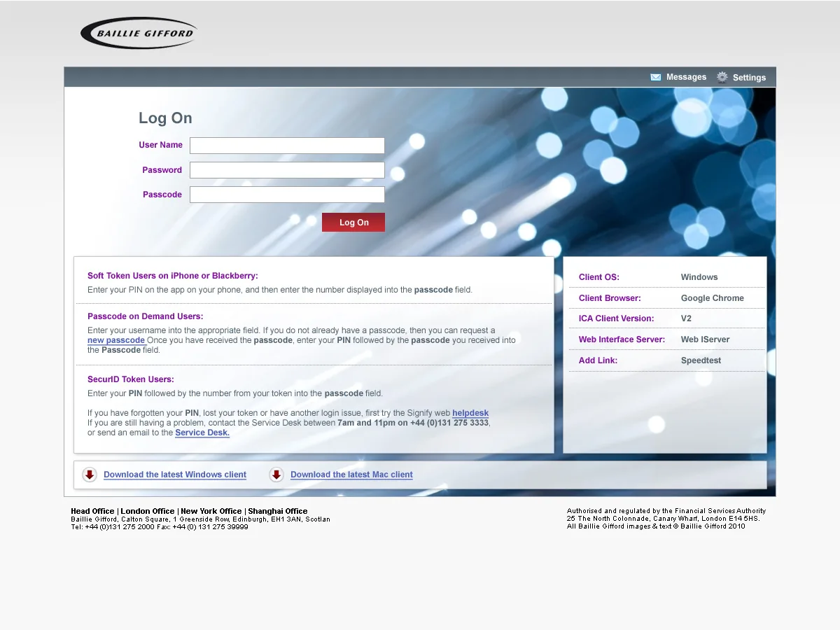Click the Messages envelope icon
The height and width of the screenshot is (630, 840).
click(x=656, y=77)
